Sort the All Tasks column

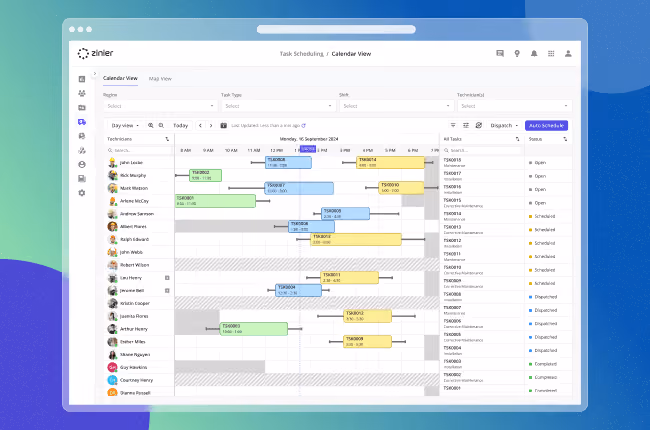(x=517, y=139)
